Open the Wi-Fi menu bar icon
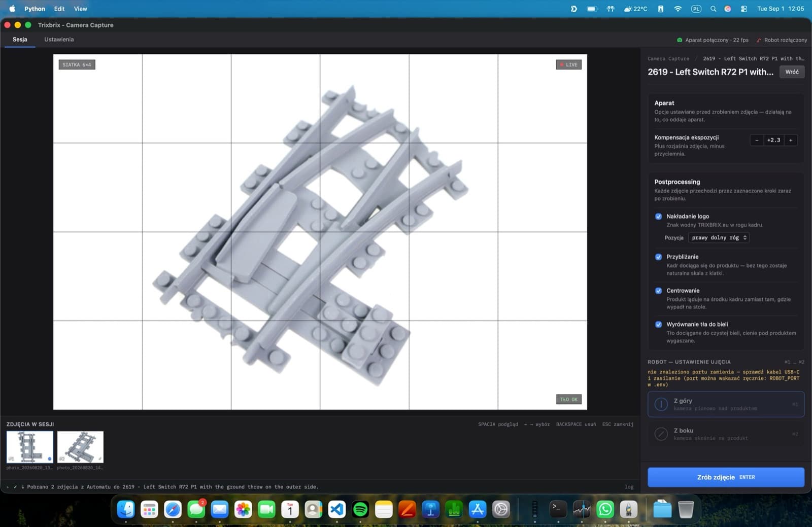This screenshot has height=527, width=812. [678, 9]
